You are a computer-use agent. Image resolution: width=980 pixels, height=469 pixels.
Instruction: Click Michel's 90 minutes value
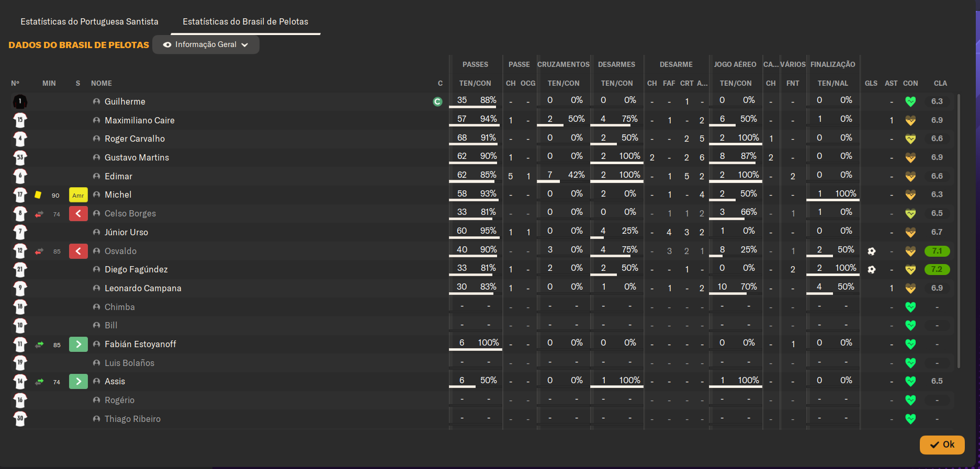point(55,196)
